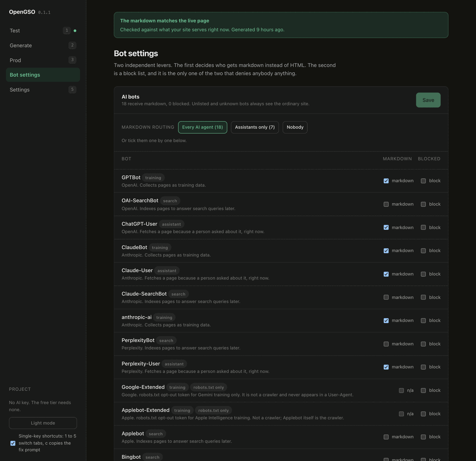The height and width of the screenshot is (461, 476).
Task: Uncheck markdown for ClaudeBot
Action: (386, 251)
